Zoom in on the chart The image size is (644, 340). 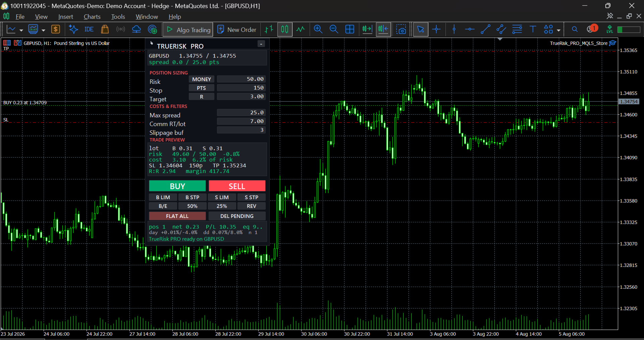[x=318, y=30]
